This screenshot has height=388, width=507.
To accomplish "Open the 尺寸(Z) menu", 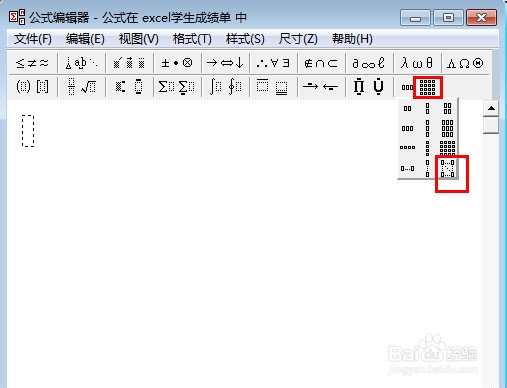I will [x=298, y=39].
